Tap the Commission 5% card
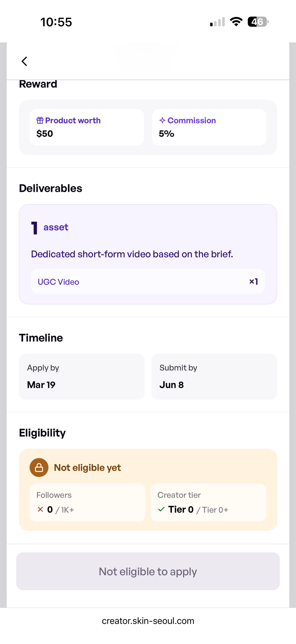The height and width of the screenshot is (644, 296). tap(209, 127)
